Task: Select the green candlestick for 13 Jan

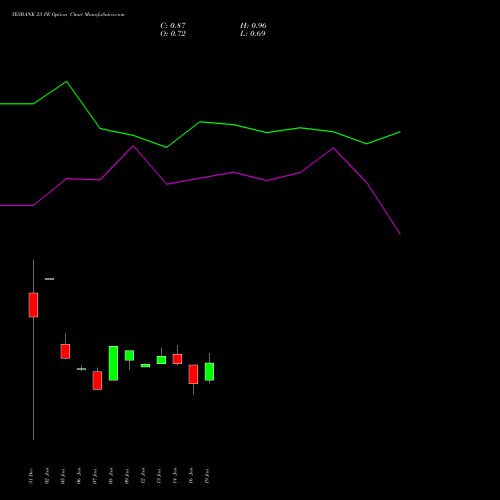Action: [x=161, y=360]
